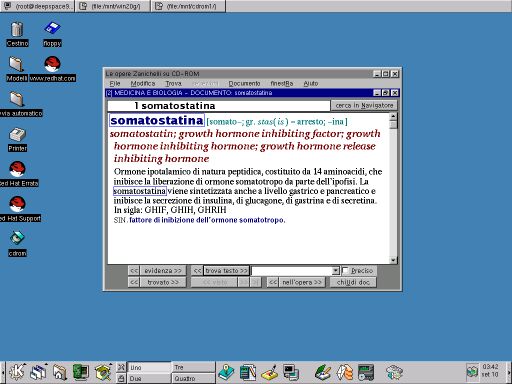Open the K application menu in the panel
512x384 pixels.
(17, 372)
